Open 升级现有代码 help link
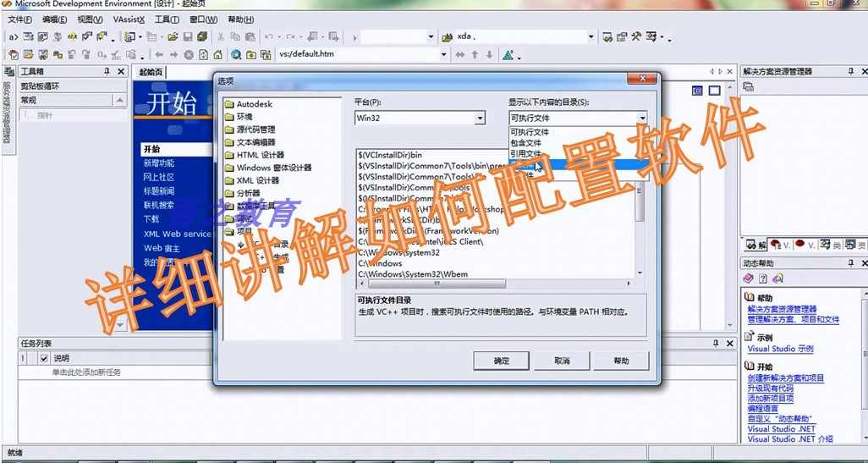Image resolution: width=868 pixels, height=463 pixels. tap(770, 389)
